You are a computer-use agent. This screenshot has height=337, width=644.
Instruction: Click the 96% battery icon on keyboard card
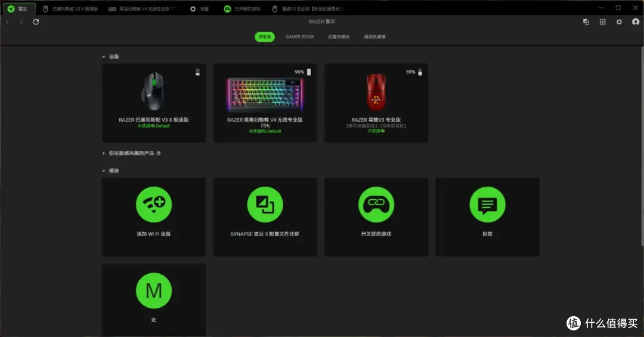pos(309,72)
